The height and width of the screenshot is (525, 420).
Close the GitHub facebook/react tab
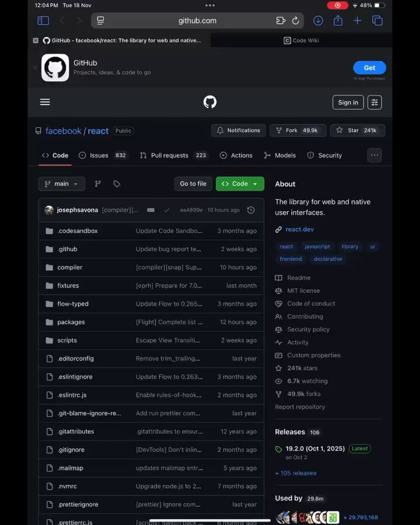pos(36,40)
